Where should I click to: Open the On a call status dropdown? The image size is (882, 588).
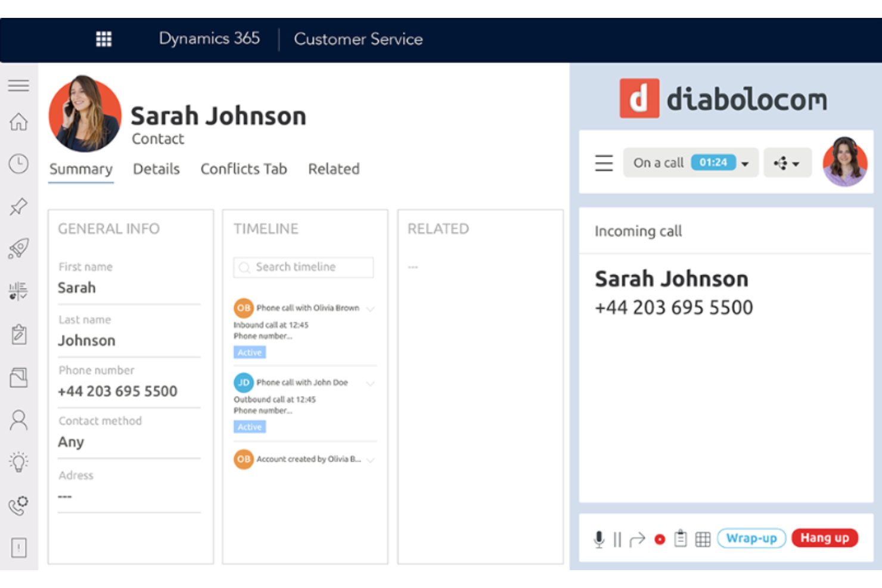(x=691, y=163)
